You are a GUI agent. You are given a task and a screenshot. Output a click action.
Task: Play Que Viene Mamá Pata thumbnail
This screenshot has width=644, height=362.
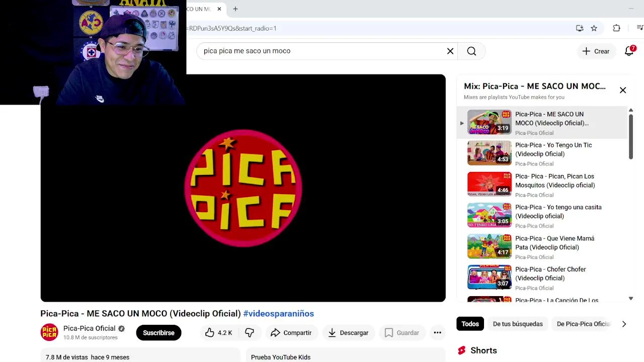(490, 246)
